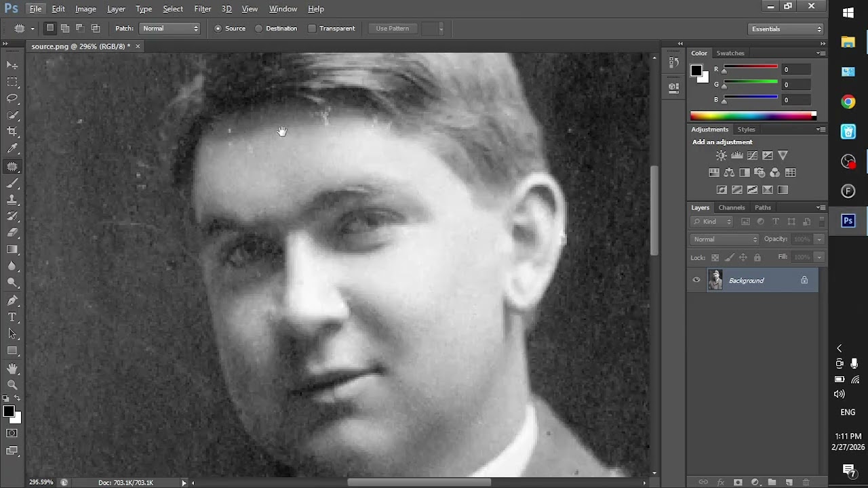Open the Adjustments panel options menu

point(821,129)
